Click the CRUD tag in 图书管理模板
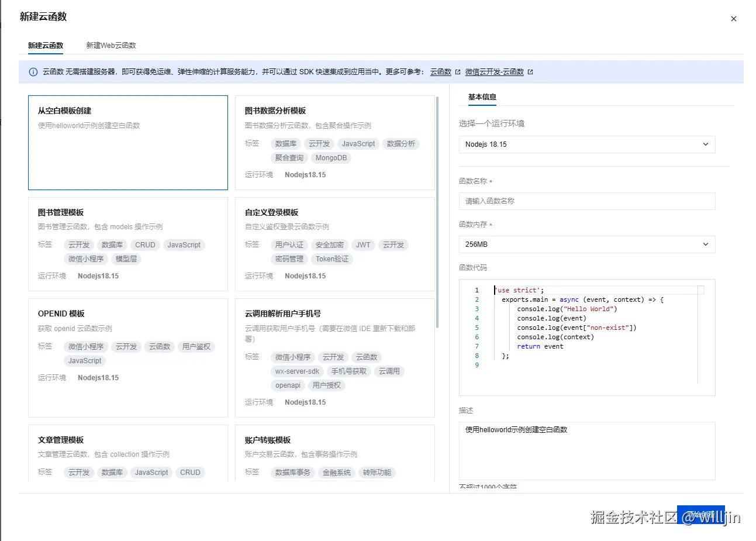 (x=145, y=245)
